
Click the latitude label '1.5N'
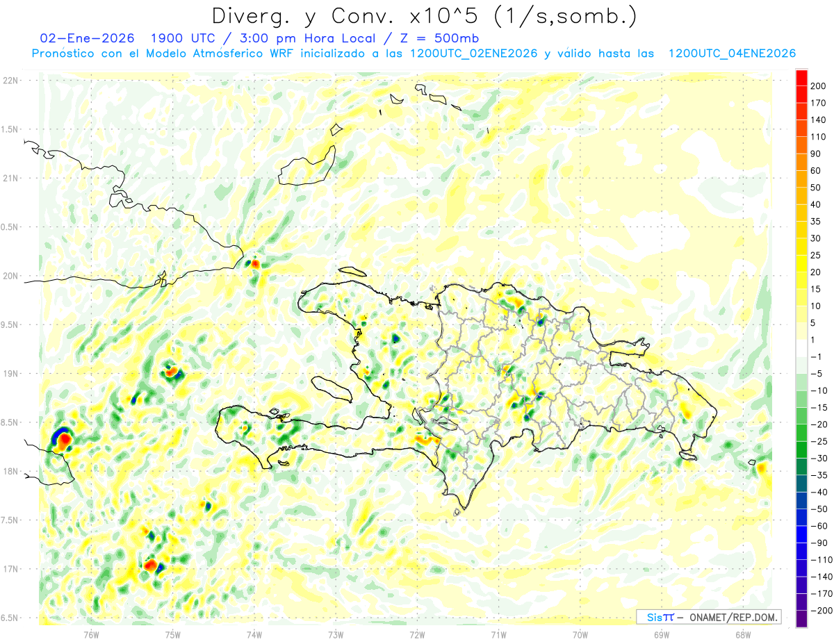click(x=10, y=129)
